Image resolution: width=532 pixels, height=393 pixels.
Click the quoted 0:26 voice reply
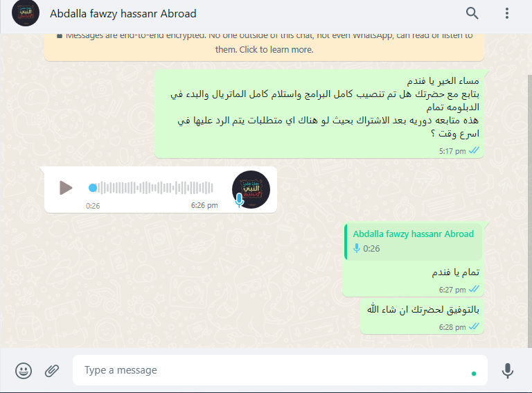(414, 242)
